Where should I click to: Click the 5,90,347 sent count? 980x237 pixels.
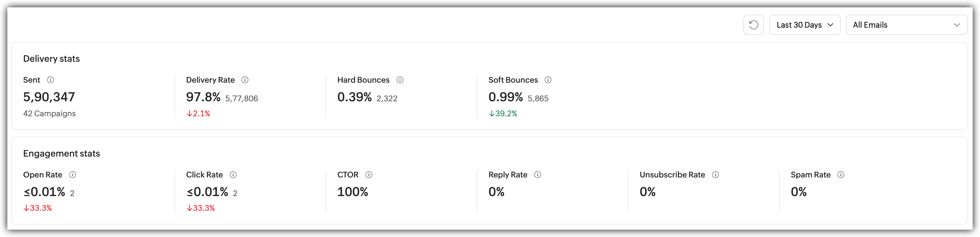49,97
